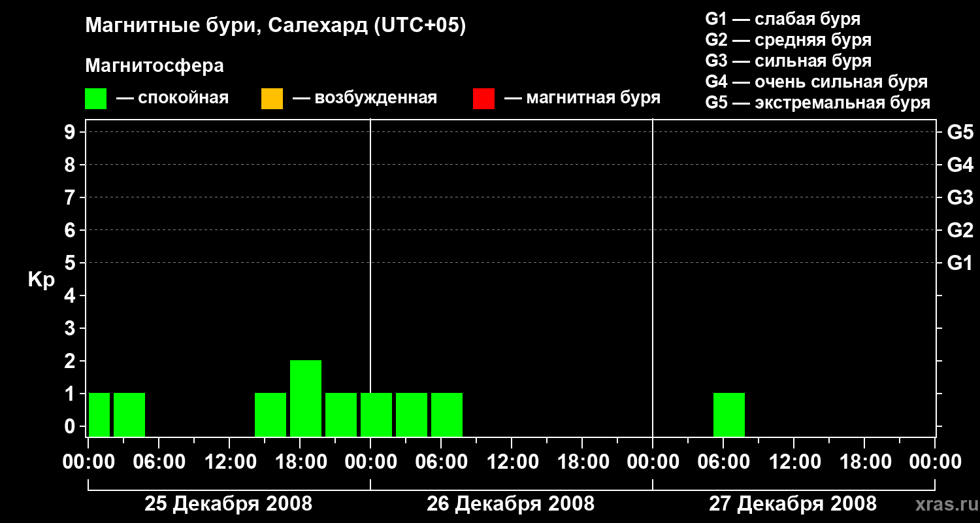The image size is (980, 523).
Task: Click the Kp axis value 0
Action: [x=71, y=426]
